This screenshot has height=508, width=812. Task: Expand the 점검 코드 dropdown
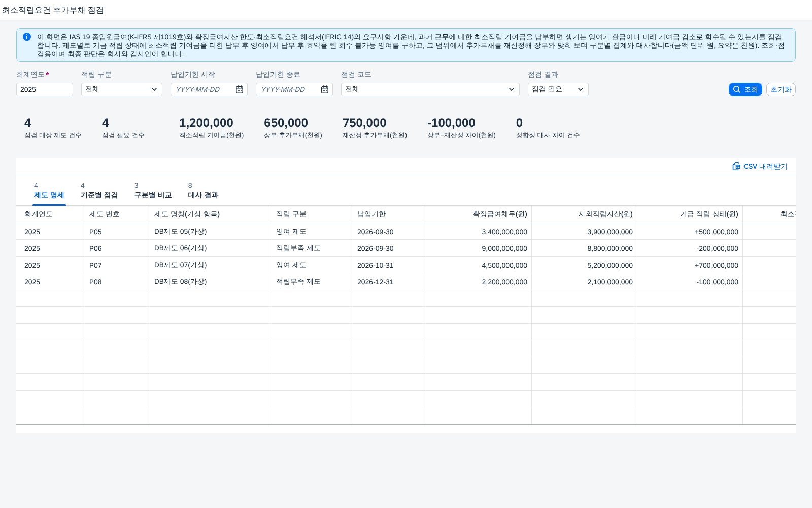pos(430,89)
